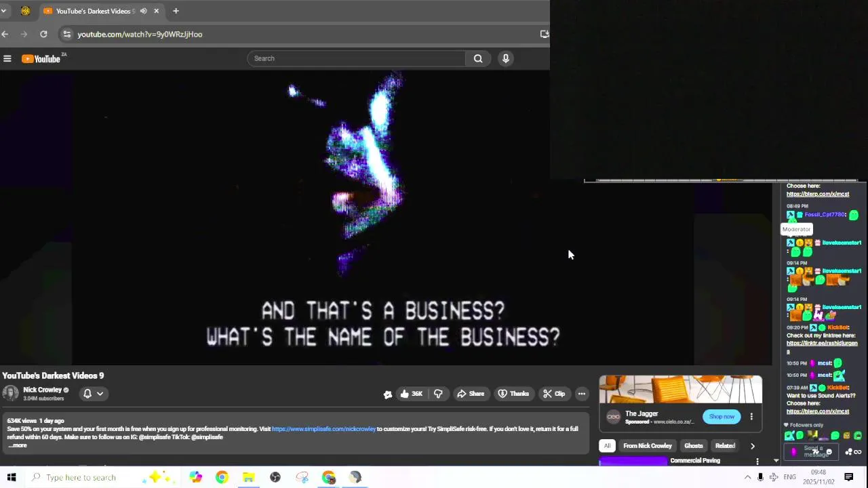Dislike the video
The width and height of the screenshot is (868, 488).
[x=438, y=394]
